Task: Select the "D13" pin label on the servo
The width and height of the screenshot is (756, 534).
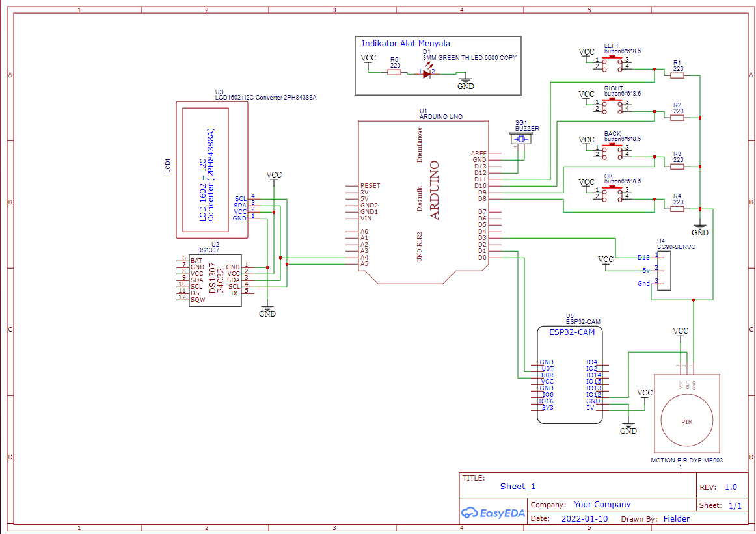Action: point(643,258)
